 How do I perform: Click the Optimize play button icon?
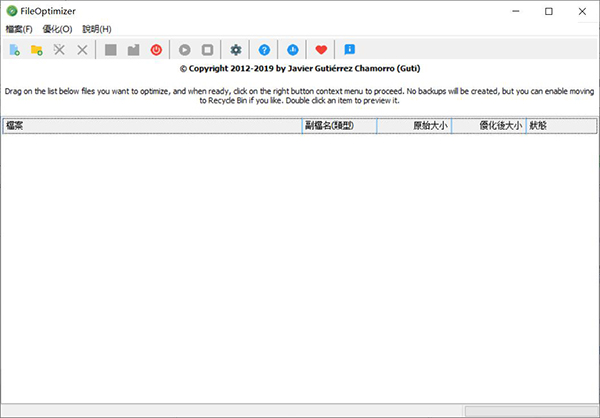point(184,50)
